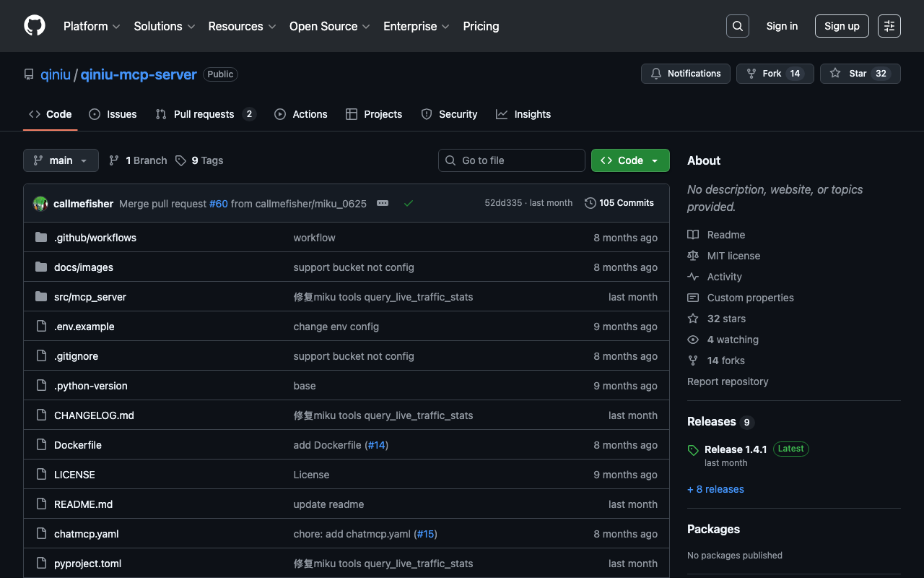Expand the green Code dropdown button
The height and width of the screenshot is (578, 924).
(630, 160)
